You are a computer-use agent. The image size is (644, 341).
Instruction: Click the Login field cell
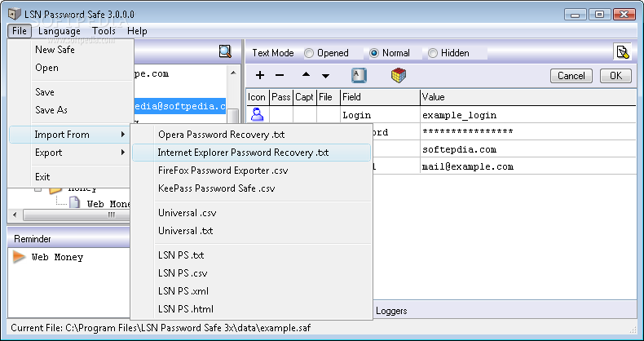point(380,115)
